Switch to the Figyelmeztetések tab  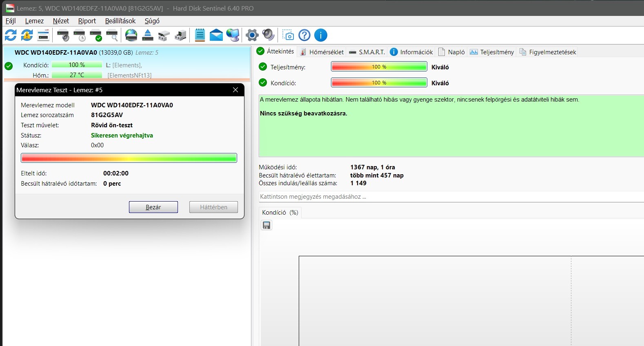548,52
